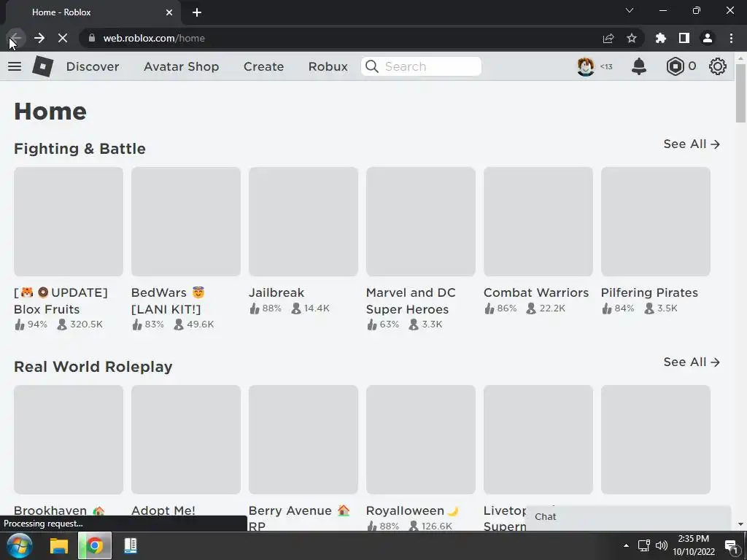Open the Blox Fruits thumbnail
The width and height of the screenshot is (747, 560).
[x=69, y=222]
